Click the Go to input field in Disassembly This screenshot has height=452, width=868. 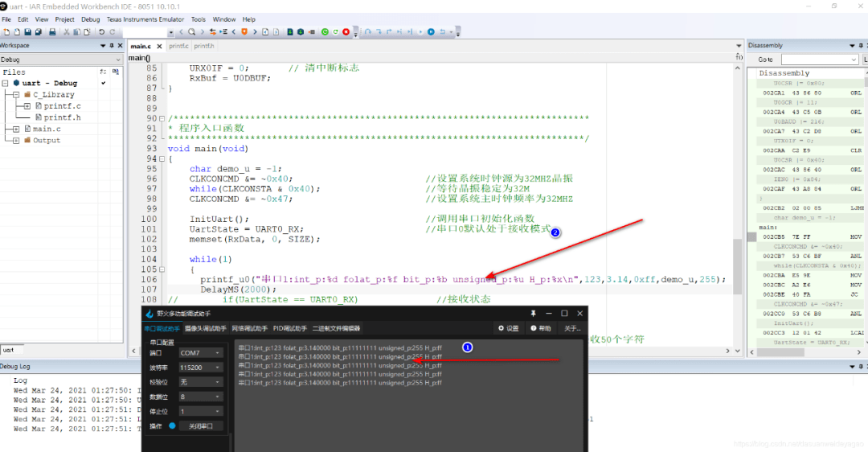click(819, 60)
